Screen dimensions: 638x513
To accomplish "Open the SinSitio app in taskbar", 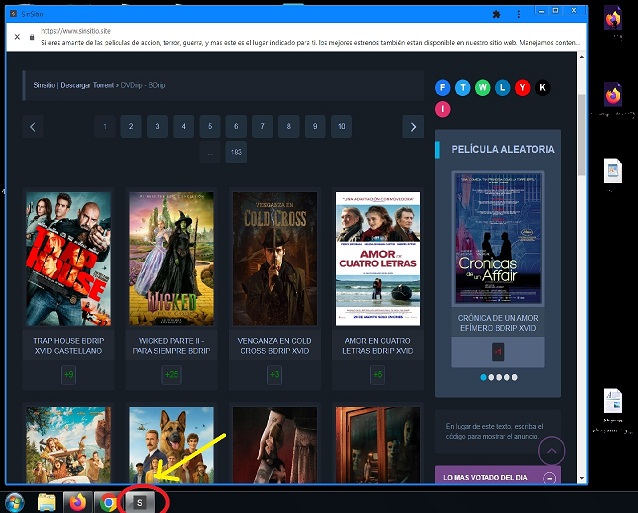I will [140, 501].
